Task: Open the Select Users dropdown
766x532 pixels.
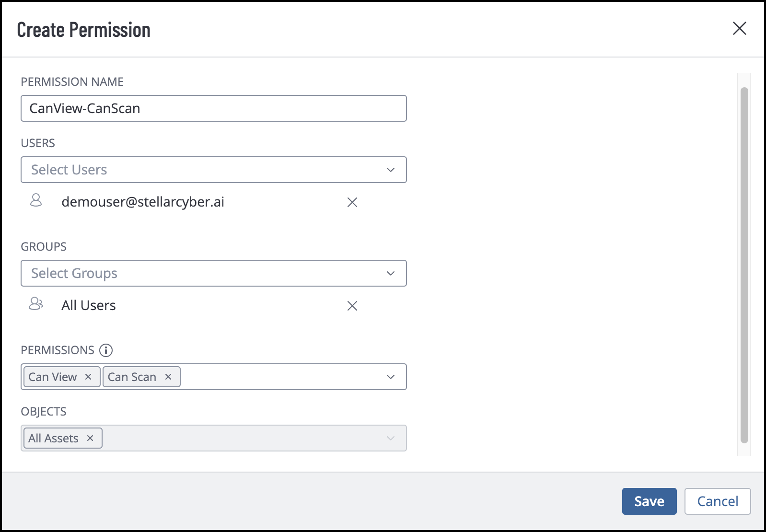Action: pos(213,170)
